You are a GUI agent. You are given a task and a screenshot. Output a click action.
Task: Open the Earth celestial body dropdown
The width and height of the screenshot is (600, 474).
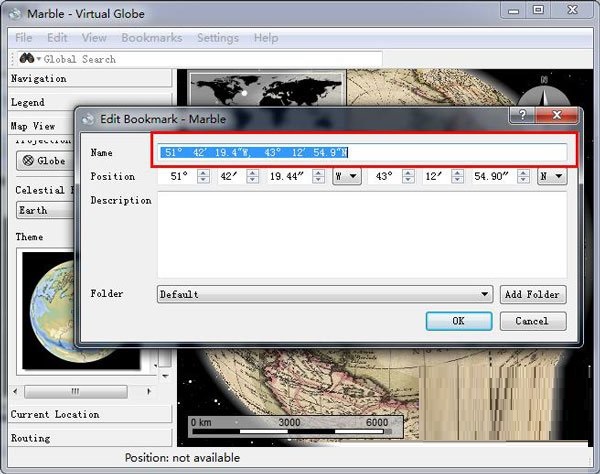point(45,210)
